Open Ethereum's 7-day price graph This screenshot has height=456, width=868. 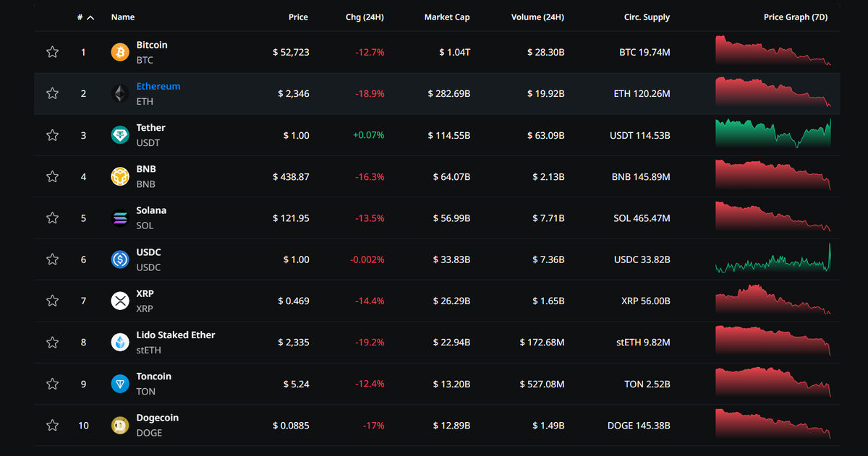pos(773,93)
